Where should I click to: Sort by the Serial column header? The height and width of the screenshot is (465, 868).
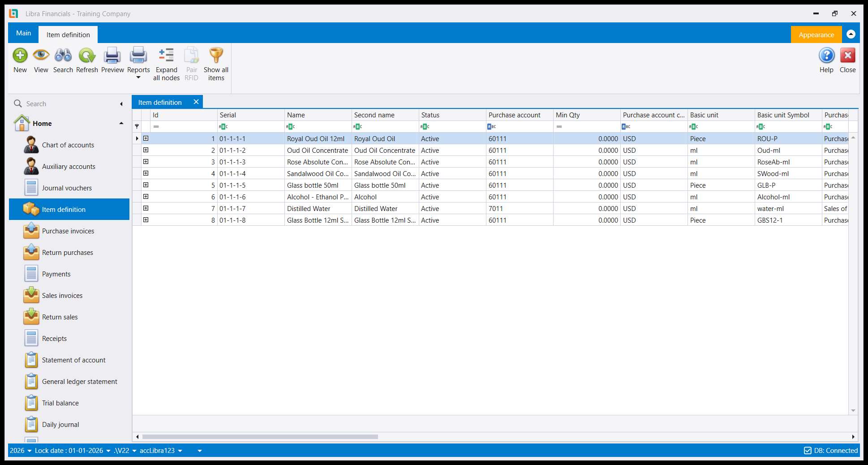pyautogui.click(x=251, y=115)
